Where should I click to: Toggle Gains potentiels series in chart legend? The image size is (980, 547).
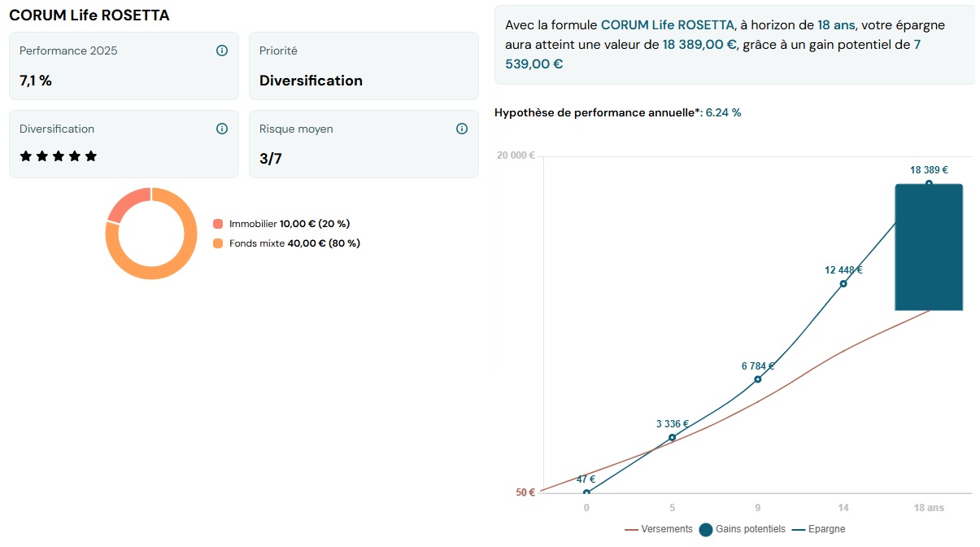(742, 529)
